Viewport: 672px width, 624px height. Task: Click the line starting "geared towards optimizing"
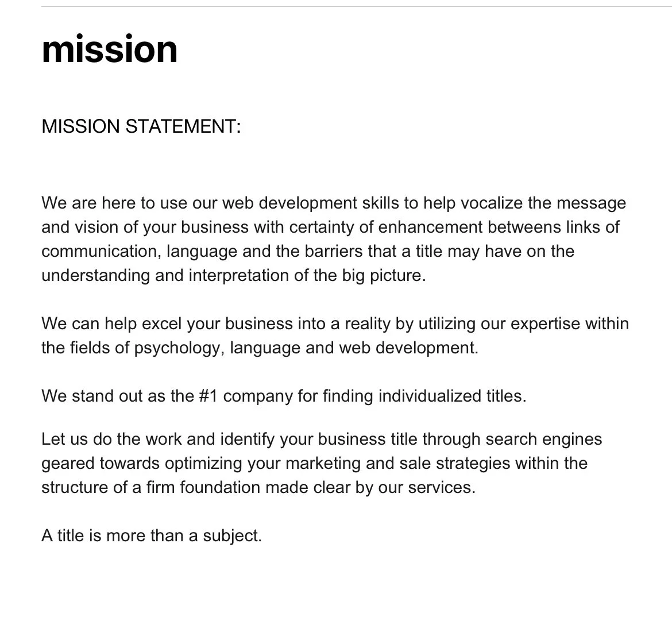(x=315, y=464)
